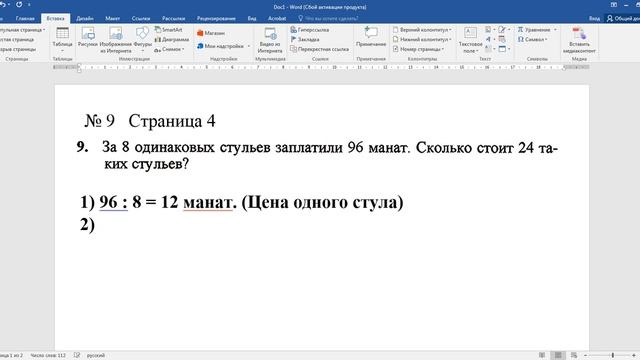Open Изображения из Интернета (Online Pictures)
640x360 pixels.
(x=116, y=40)
